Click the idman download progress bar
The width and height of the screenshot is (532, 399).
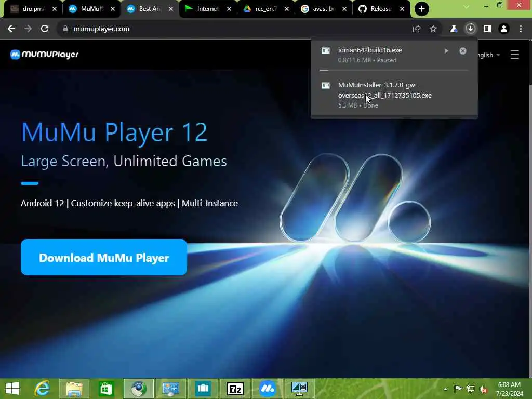tap(394, 71)
